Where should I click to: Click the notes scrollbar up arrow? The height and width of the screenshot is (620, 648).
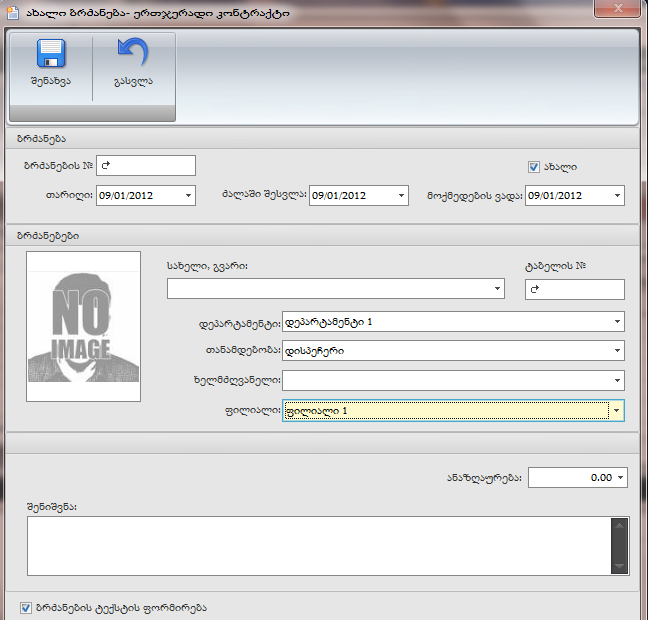[x=619, y=526]
